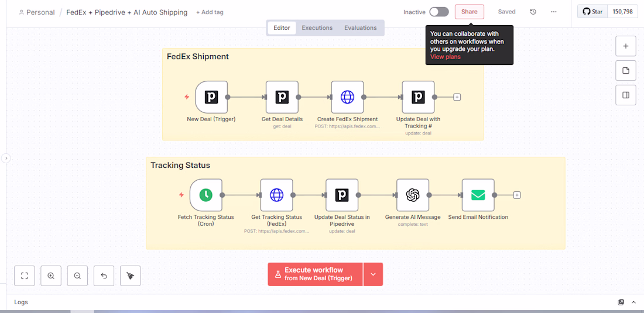
Task: Open the View plans link
Action: point(445,57)
